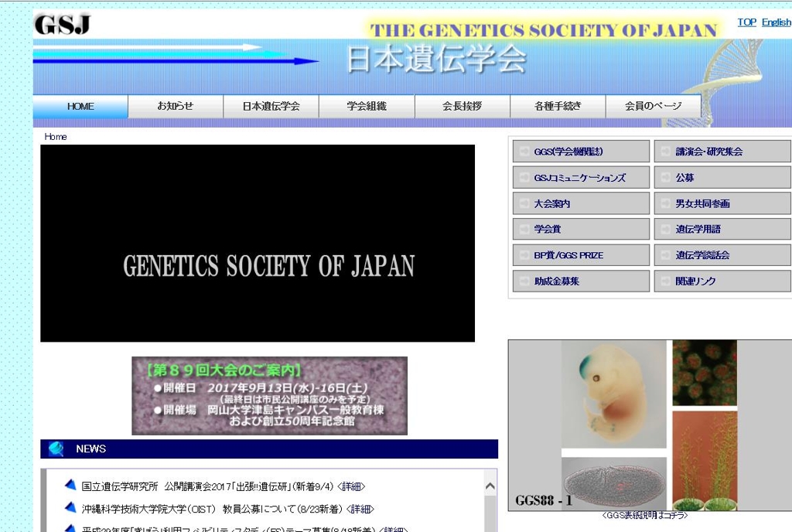
Task: Open the GGS表紙説明はコチラ link
Action: 644,515
